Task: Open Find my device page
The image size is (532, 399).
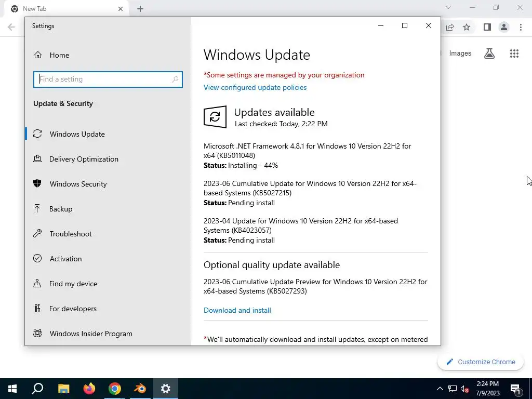Action: pos(73,284)
